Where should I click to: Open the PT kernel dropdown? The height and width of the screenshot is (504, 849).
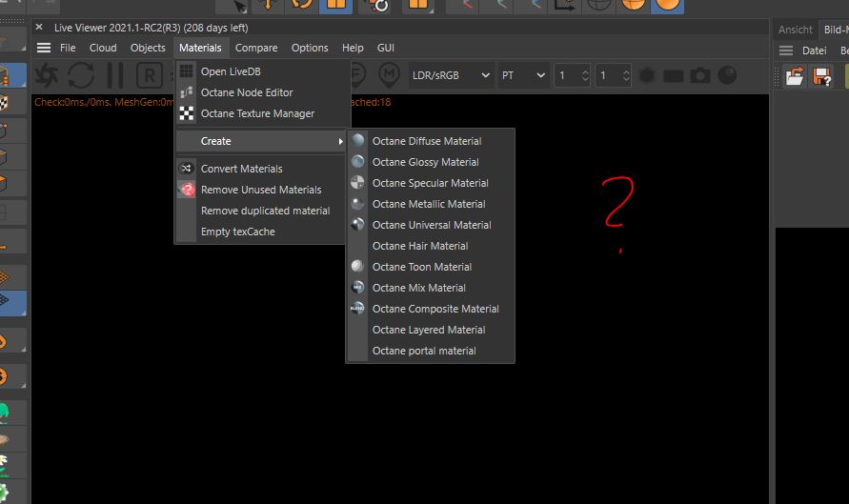coord(522,75)
